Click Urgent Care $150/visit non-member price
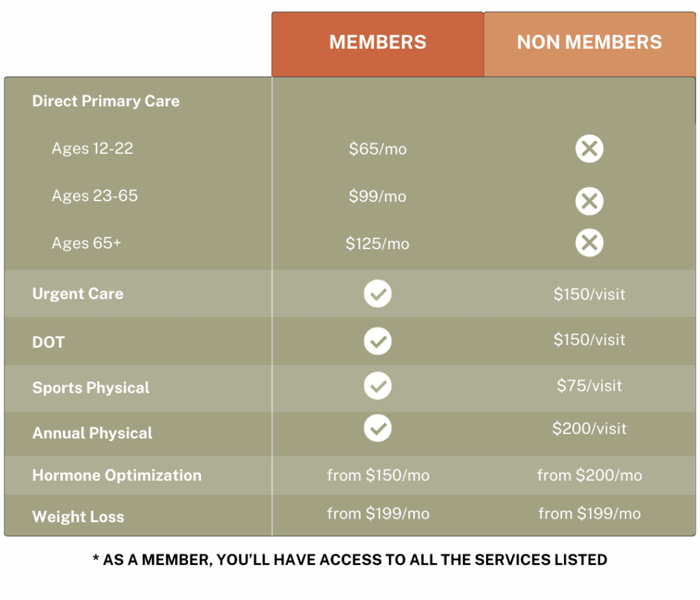This screenshot has width=700, height=600. 589,294
